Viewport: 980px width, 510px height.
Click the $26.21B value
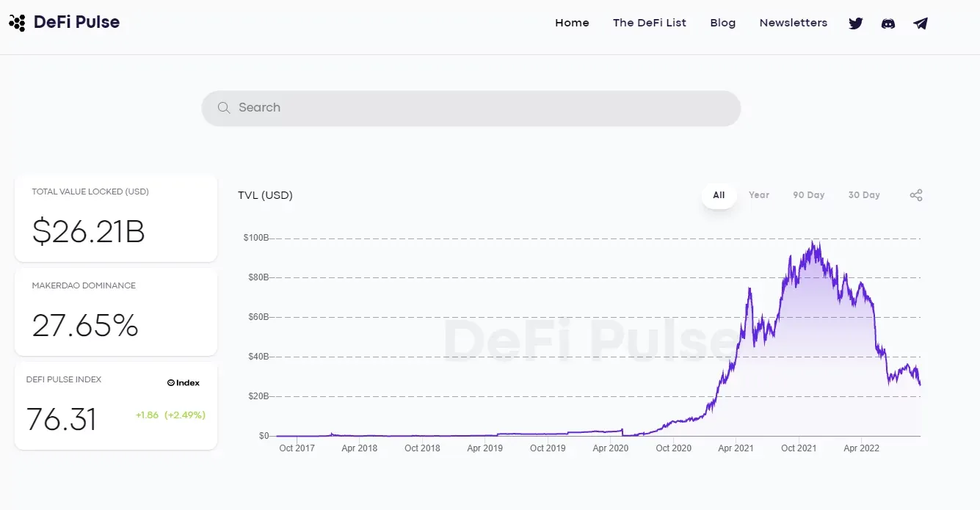tap(89, 232)
